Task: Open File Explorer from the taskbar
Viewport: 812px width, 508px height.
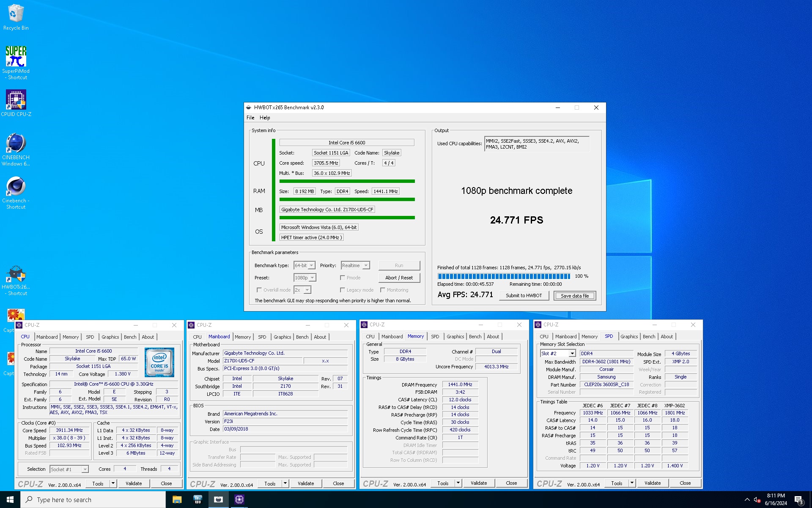Action: click(x=177, y=500)
